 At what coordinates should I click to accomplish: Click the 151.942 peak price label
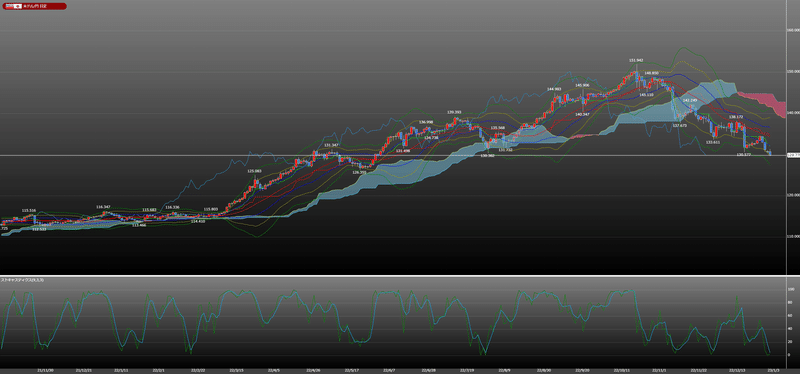tap(635, 60)
